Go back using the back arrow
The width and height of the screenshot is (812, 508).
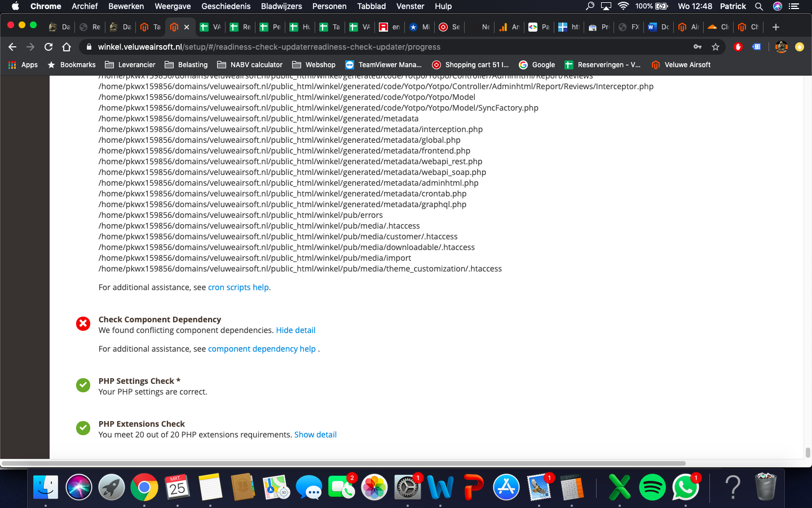12,47
